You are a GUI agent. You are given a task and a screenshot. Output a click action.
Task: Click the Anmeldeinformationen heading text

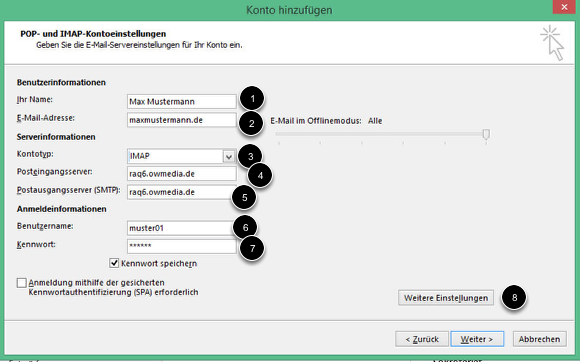[61, 209]
